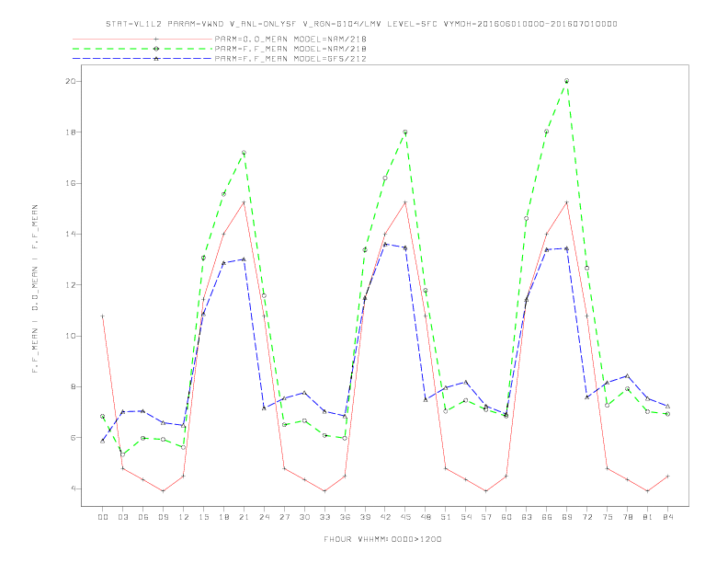Click x-axis forecast hour label 84
The width and height of the screenshot is (728, 563).
668,517
